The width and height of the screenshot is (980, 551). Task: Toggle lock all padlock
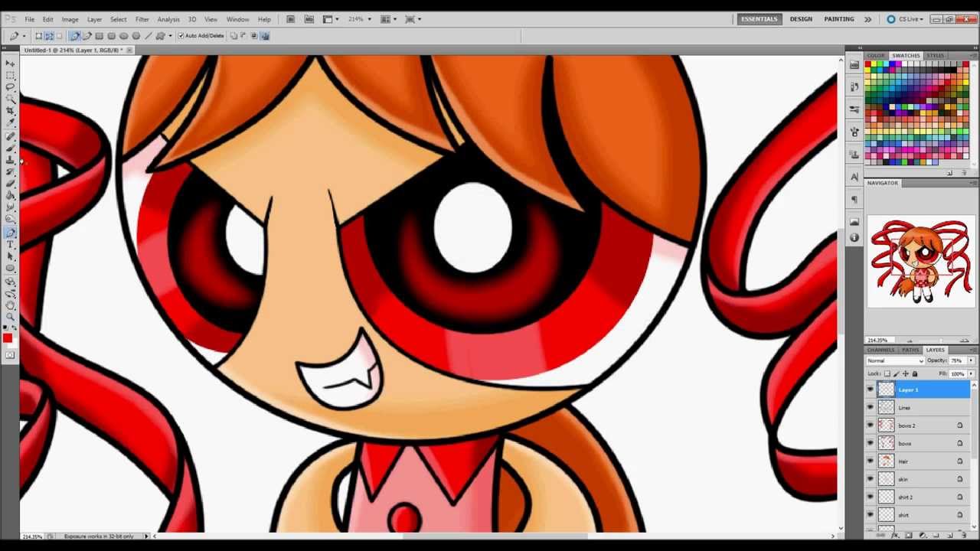tap(915, 373)
